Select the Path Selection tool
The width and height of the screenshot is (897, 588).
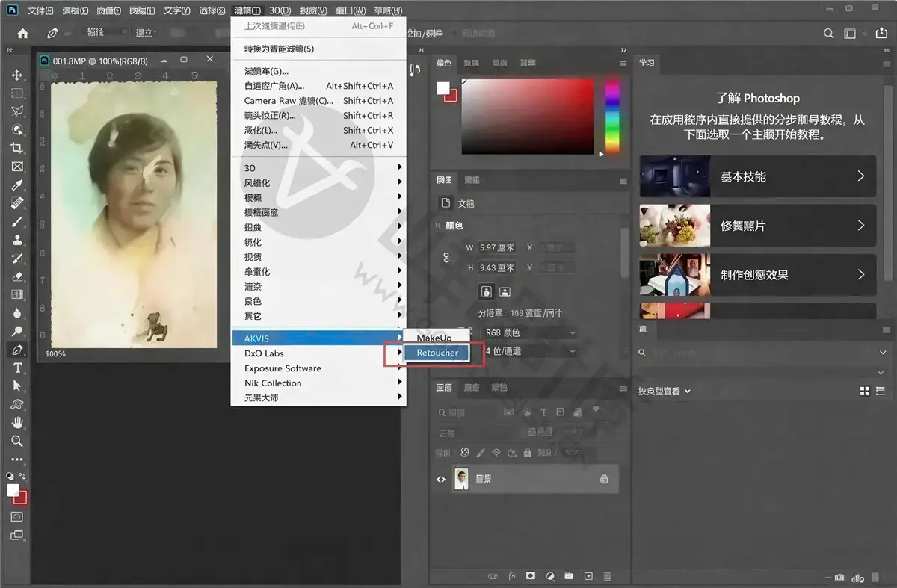[x=17, y=386]
